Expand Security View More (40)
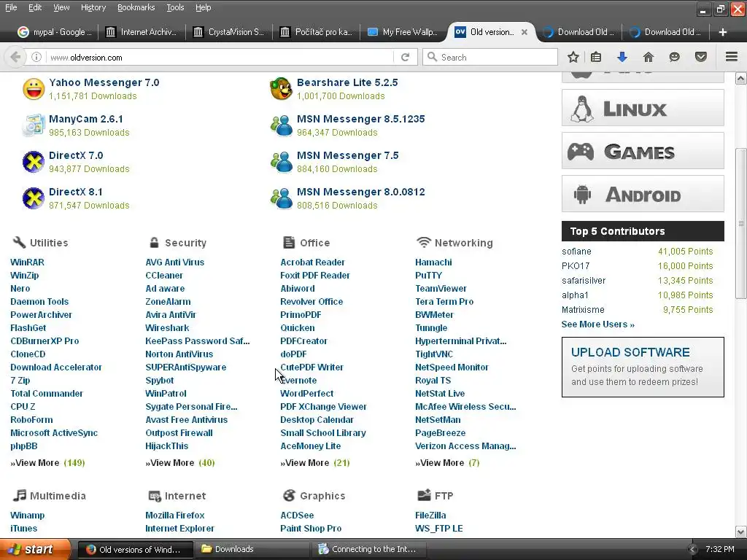 click(x=180, y=463)
